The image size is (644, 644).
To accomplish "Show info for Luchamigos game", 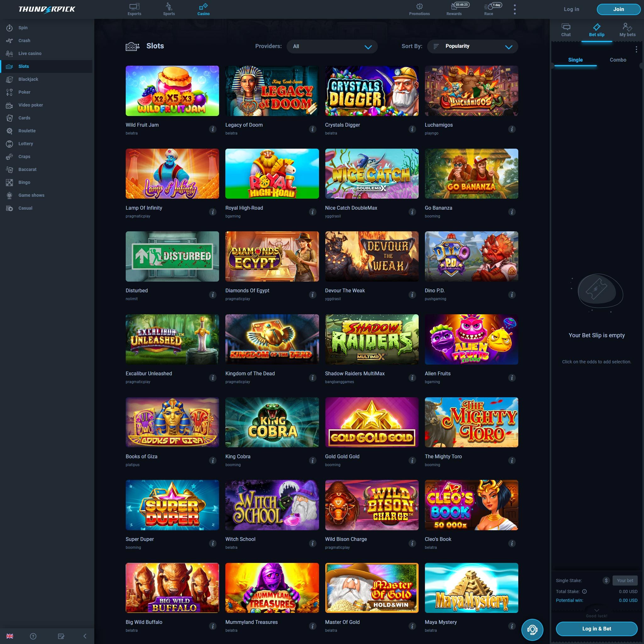I will pyautogui.click(x=512, y=129).
